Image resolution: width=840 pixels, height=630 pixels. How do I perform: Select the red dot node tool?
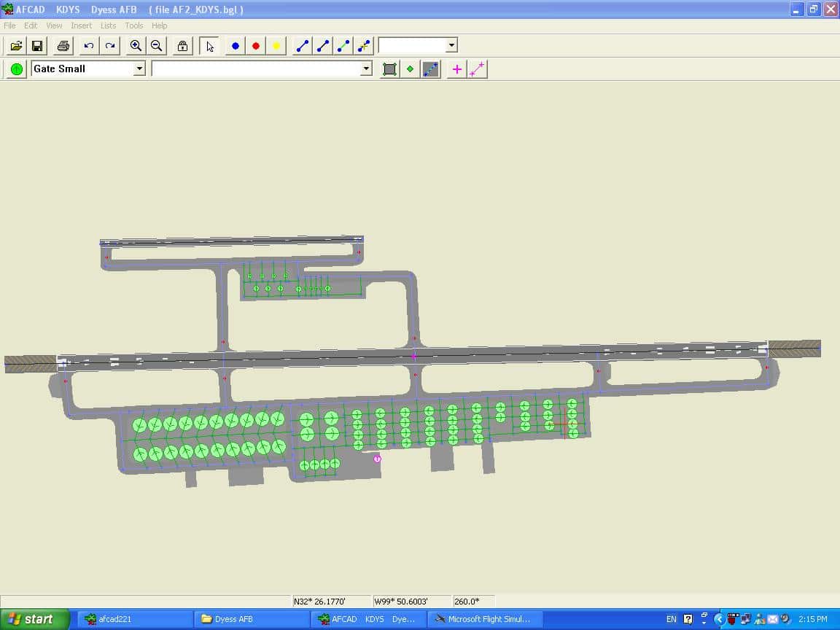point(255,46)
